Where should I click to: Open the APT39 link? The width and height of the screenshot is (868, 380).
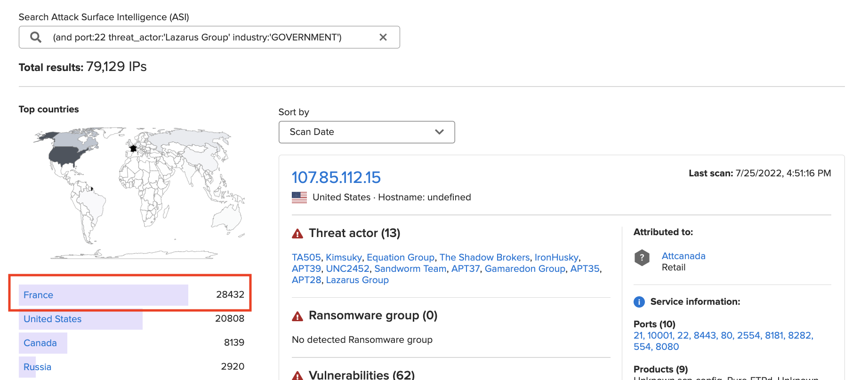(x=306, y=269)
